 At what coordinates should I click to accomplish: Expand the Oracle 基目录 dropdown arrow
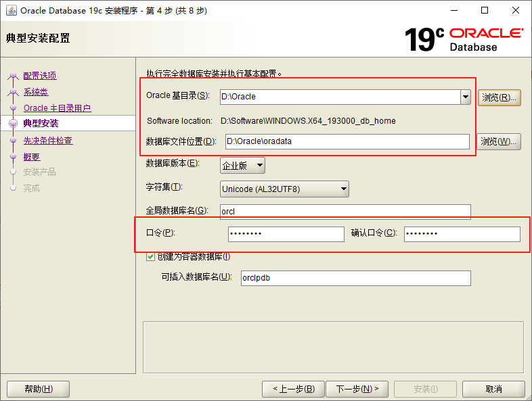pos(466,97)
